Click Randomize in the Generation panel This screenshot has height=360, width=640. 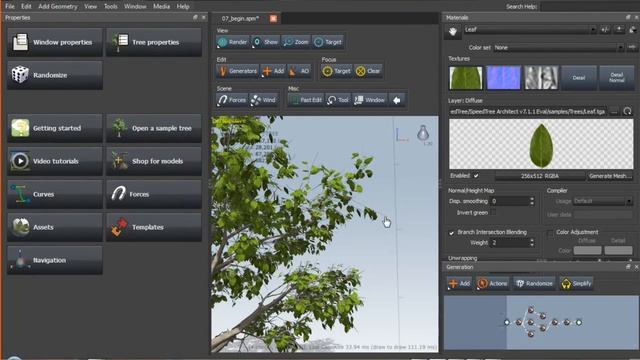(534, 283)
